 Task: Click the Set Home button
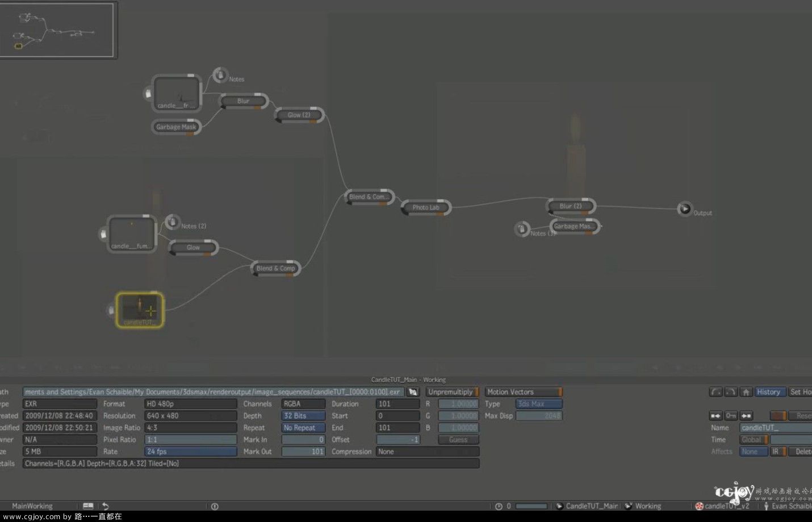800,392
